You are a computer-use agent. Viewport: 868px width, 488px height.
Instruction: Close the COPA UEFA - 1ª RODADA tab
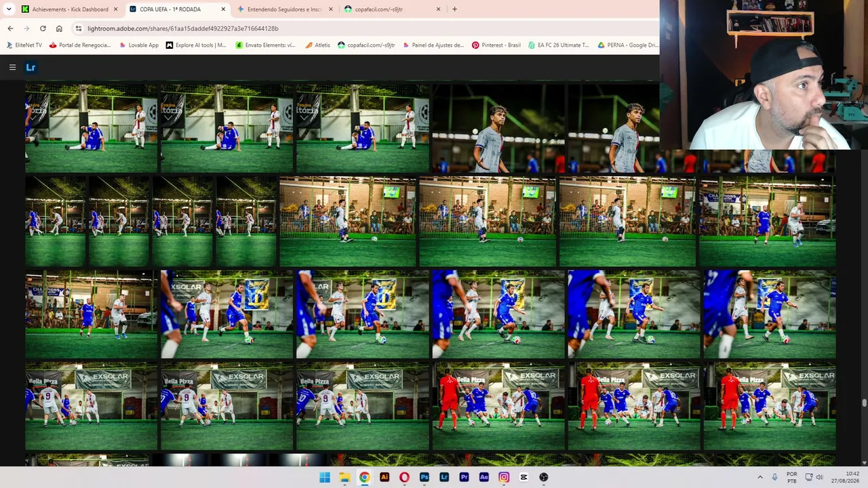point(224,9)
